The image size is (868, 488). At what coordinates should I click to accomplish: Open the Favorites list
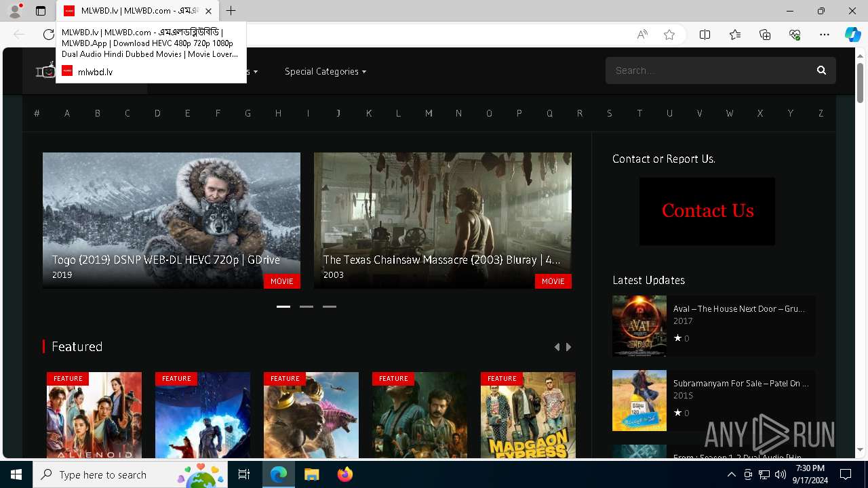(x=735, y=35)
